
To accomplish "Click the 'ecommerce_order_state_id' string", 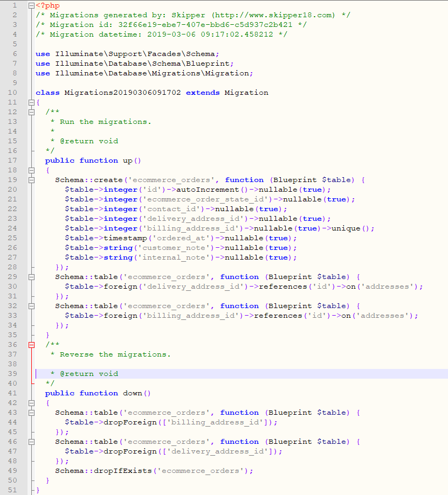I will [205, 199].
